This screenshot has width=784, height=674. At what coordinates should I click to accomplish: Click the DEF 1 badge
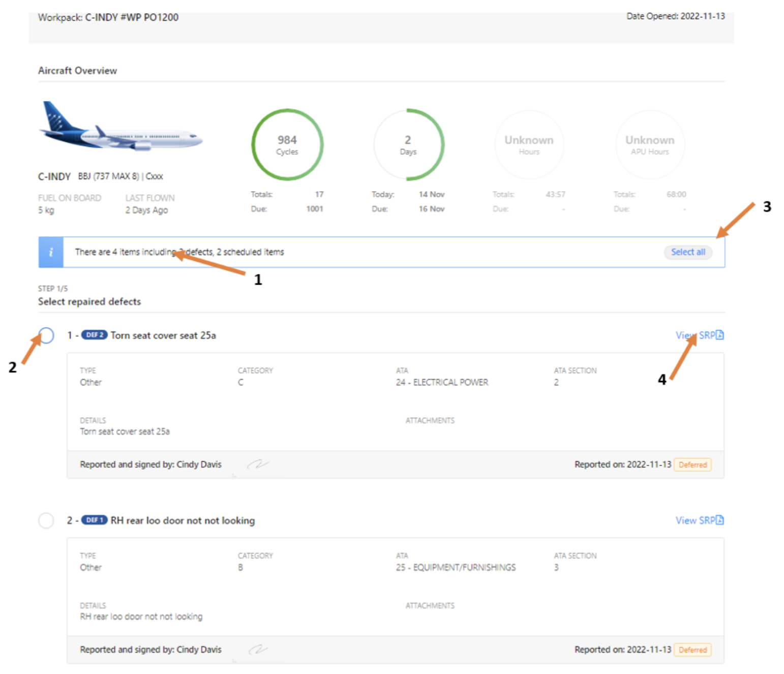click(x=94, y=520)
